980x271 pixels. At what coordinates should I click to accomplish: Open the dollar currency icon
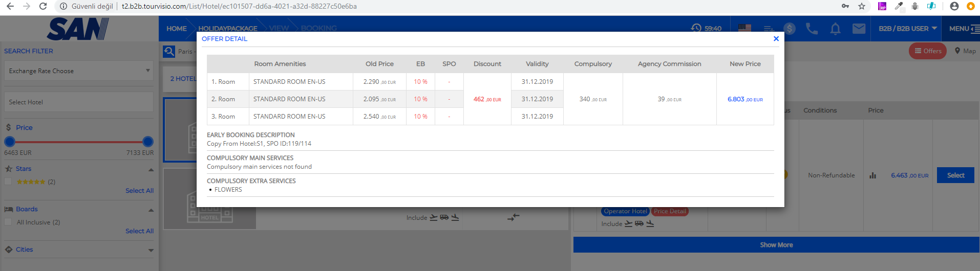click(789, 29)
